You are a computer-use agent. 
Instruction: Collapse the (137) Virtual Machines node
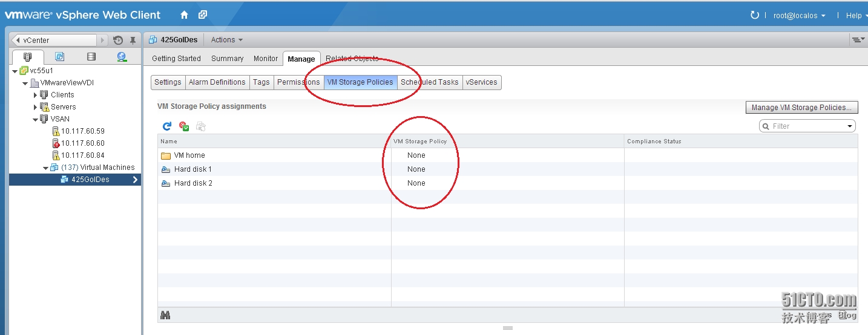coord(45,167)
